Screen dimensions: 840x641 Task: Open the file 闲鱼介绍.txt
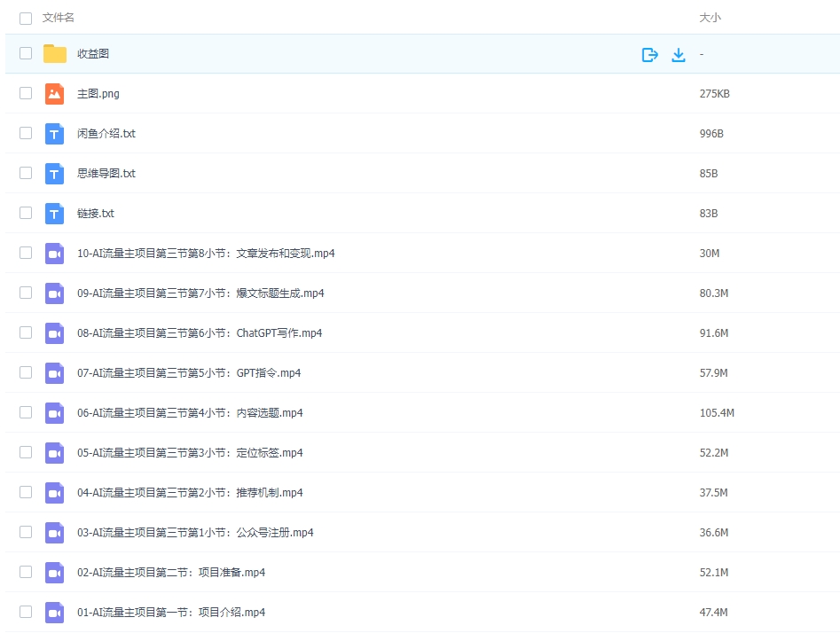(106, 133)
